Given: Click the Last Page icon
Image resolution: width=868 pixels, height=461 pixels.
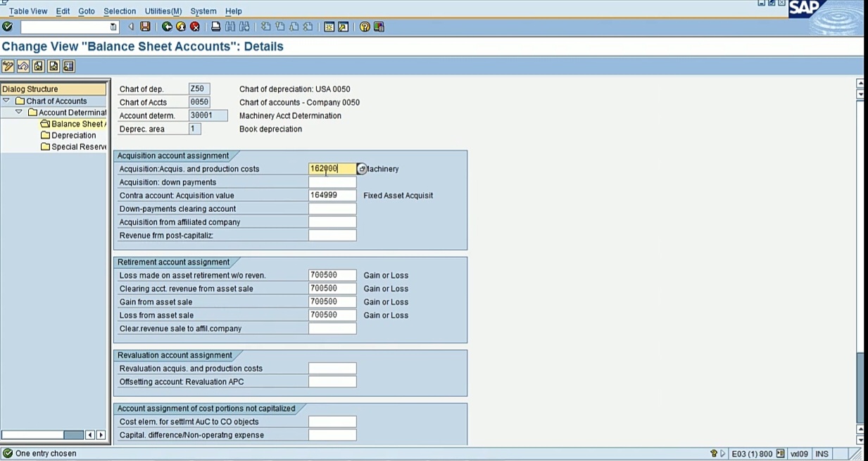Looking at the screenshot, I should [308, 27].
